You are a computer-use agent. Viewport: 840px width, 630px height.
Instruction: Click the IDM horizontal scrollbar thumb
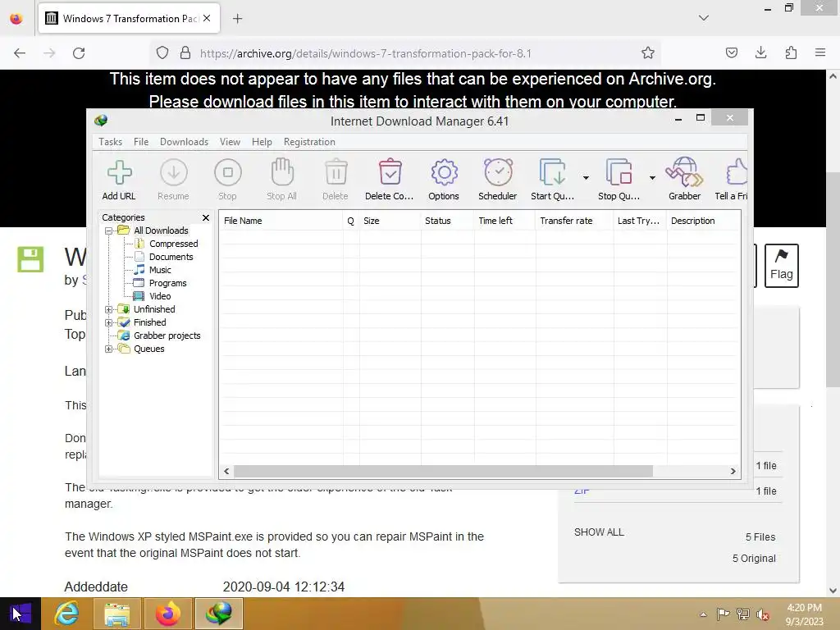(x=443, y=472)
